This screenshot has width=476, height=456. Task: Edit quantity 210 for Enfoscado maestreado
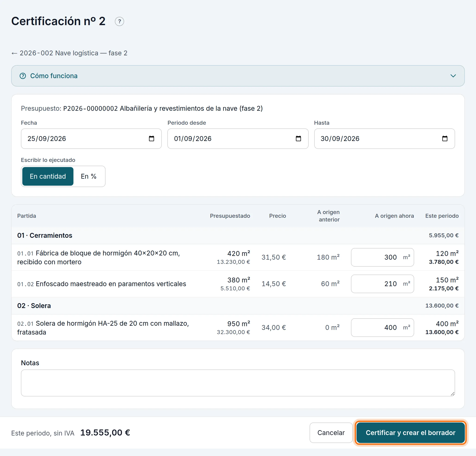(382, 284)
